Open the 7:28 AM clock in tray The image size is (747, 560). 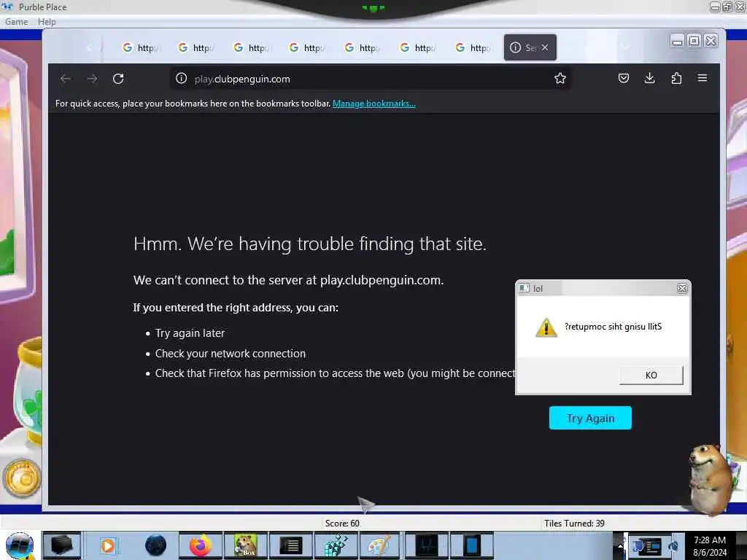(710, 546)
